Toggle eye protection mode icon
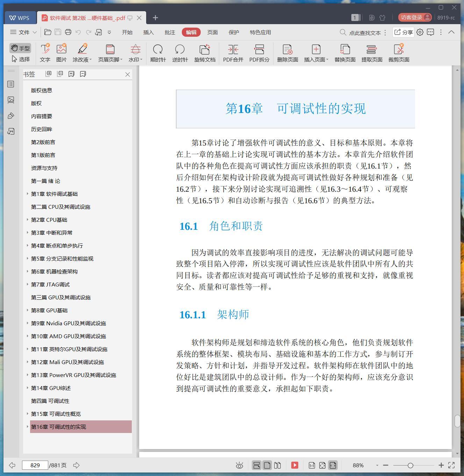Screen dimensions: 464x476 point(240,465)
